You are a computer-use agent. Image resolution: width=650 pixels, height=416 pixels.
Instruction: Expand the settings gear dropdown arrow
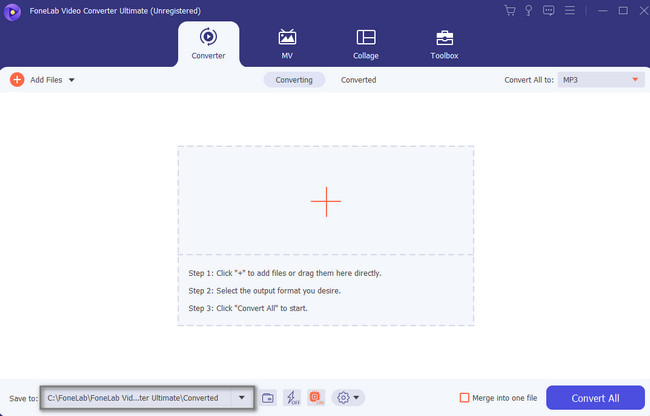356,398
